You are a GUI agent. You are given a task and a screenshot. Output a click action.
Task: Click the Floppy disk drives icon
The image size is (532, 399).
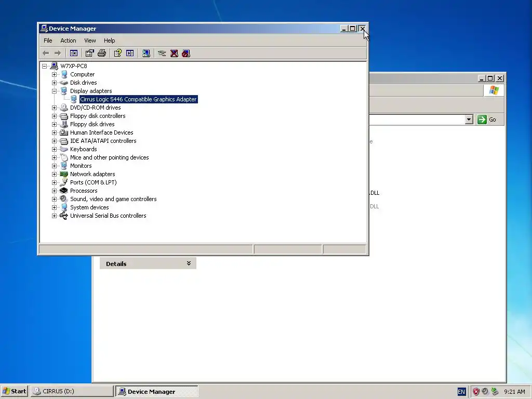[64, 124]
